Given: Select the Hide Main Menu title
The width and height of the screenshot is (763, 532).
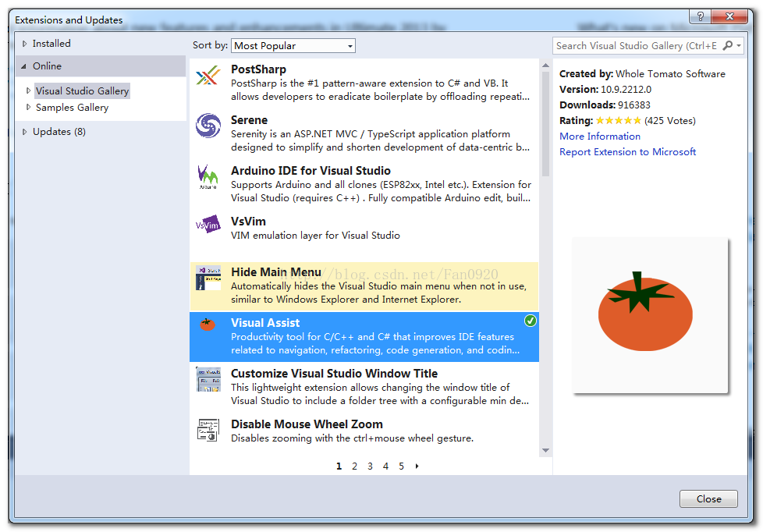Looking at the screenshot, I should pyautogui.click(x=276, y=272).
